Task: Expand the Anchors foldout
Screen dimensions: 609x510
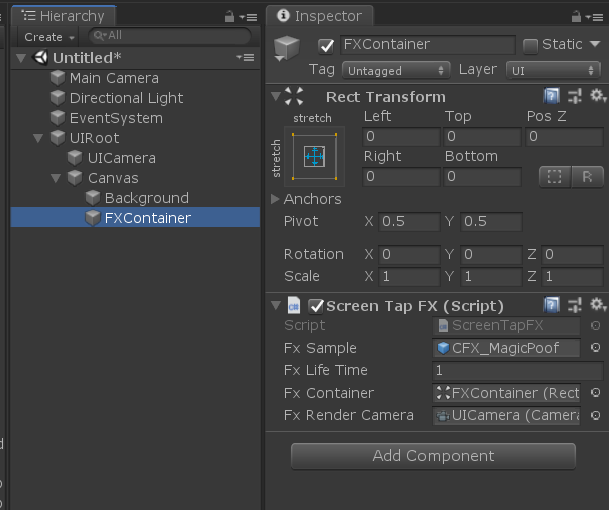Action: pyautogui.click(x=276, y=199)
